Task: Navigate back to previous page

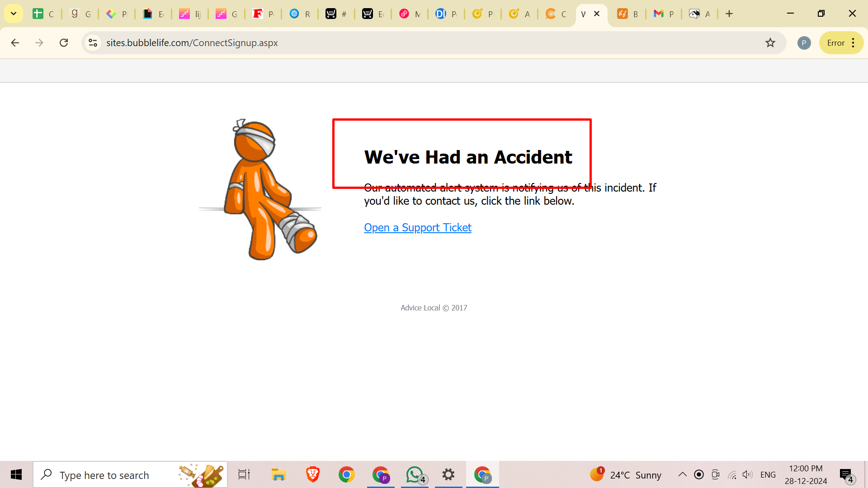Action: [15, 42]
